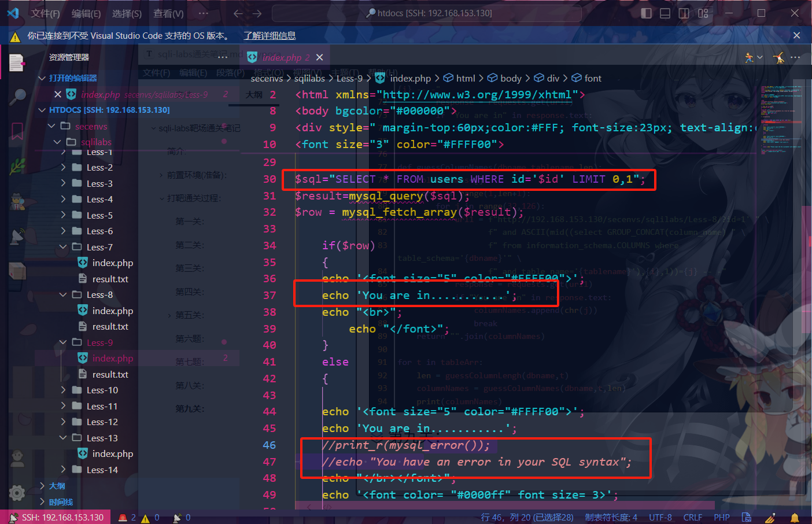The width and height of the screenshot is (812, 524).
Task: Expand the Less-5 folder
Action: coord(99,215)
